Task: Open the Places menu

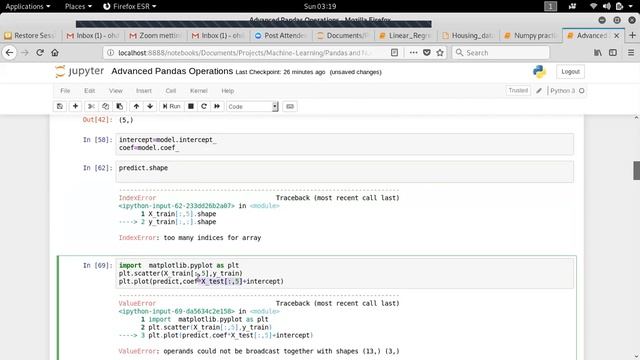Action: coord(78,6)
